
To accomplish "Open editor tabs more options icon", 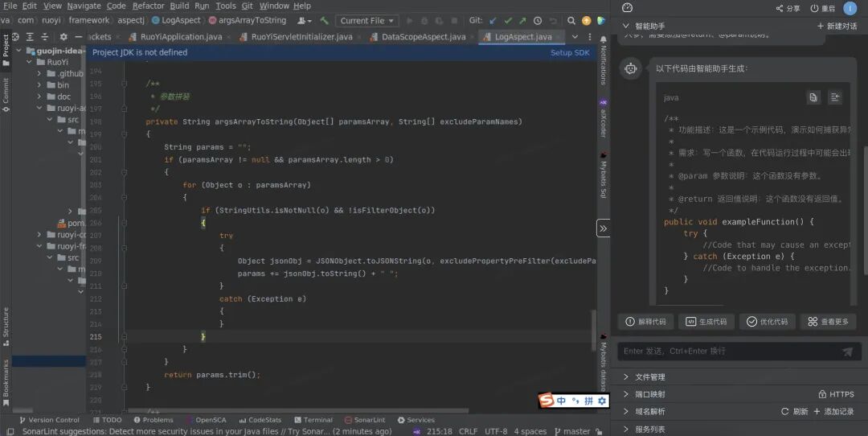I will (590, 36).
